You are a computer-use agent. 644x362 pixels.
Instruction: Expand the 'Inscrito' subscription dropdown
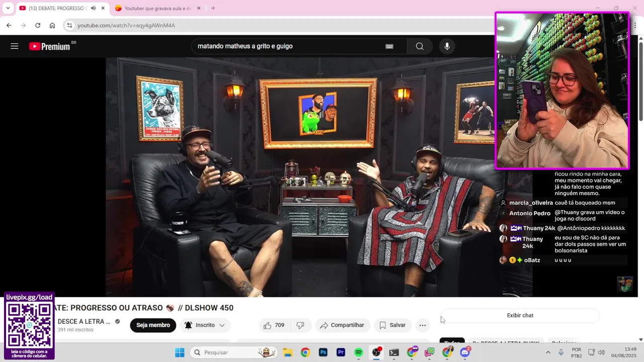tap(205, 325)
